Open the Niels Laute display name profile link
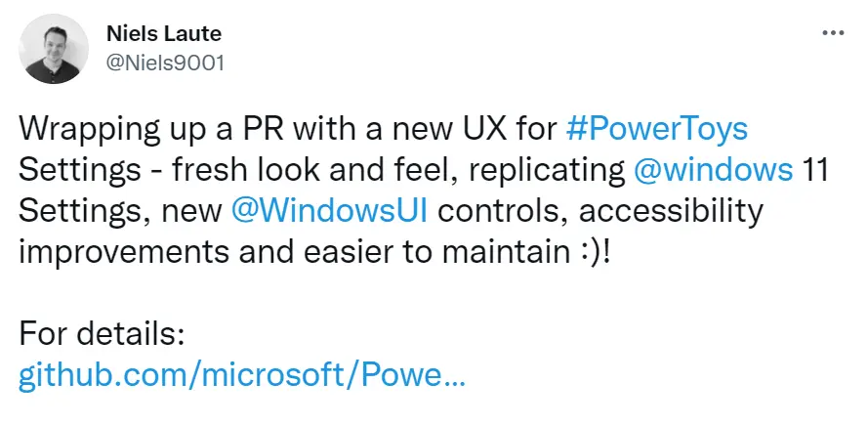 pyautogui.click(x=164, y=34)
